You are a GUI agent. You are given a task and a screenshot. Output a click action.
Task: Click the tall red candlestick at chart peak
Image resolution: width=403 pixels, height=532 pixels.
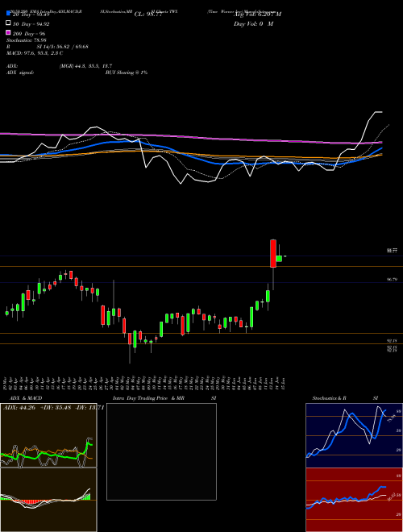coord(273,253)
